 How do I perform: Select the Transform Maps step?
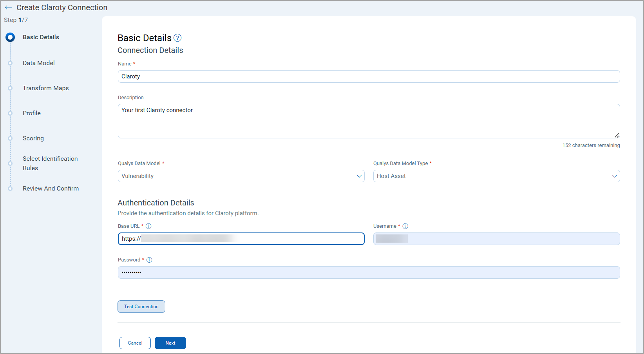[45, 88]
